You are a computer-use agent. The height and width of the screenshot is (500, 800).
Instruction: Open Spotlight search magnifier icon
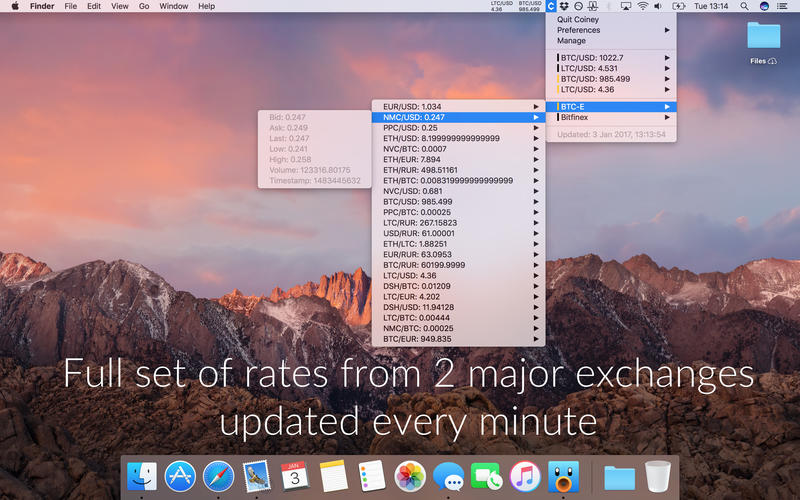click(744, 6)
